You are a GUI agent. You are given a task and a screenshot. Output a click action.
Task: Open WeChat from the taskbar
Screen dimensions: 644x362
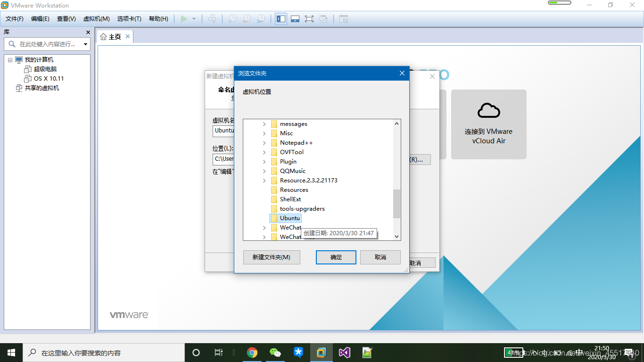[x=275, y=353]
